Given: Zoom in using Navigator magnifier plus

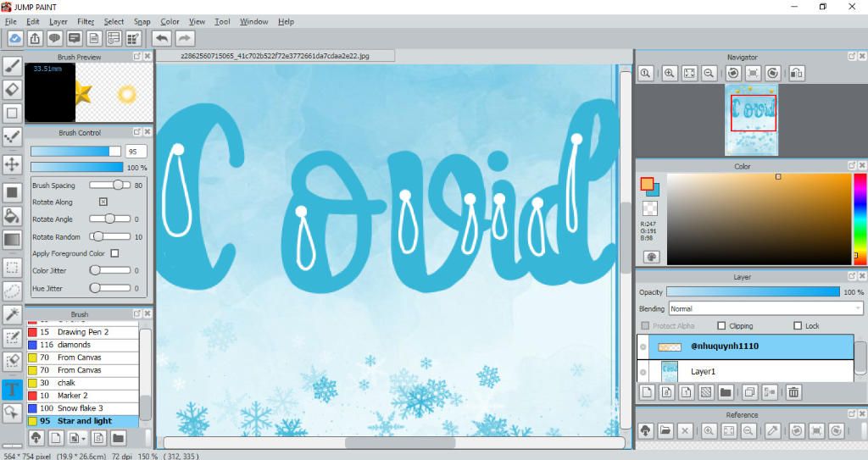Looking at the screenshot, I should 670,73.
